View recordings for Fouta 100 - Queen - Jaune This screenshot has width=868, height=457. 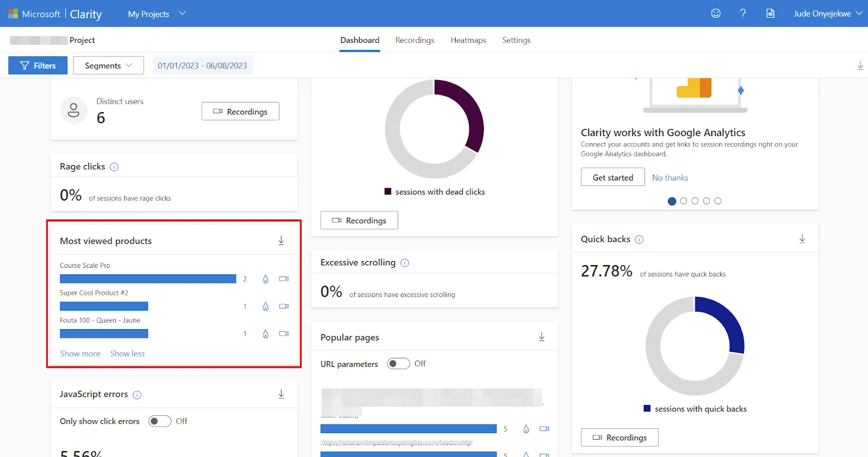pos(284,333)
